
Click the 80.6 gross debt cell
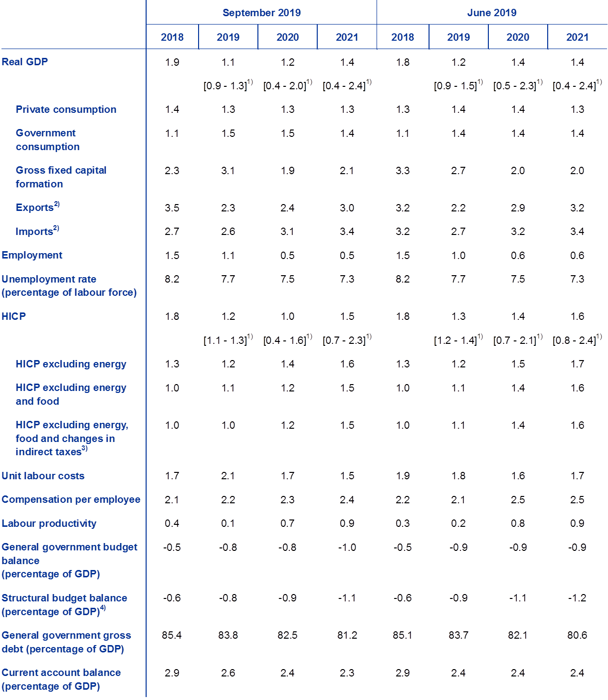(x=577, y=635)
